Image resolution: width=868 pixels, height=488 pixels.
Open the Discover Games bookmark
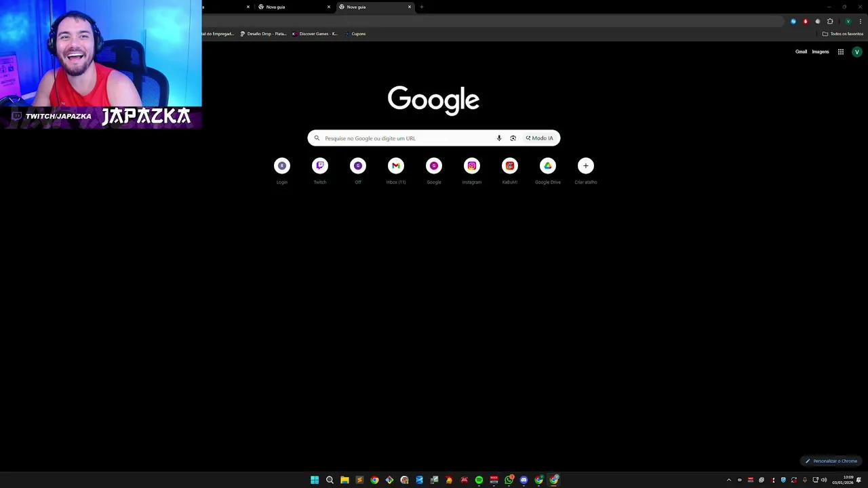click(315, 34)
